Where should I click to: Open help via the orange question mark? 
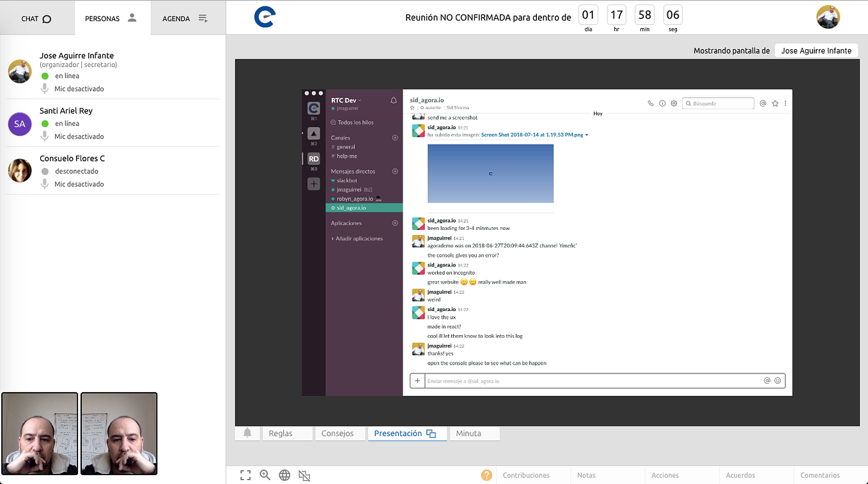tap(486, 475)
